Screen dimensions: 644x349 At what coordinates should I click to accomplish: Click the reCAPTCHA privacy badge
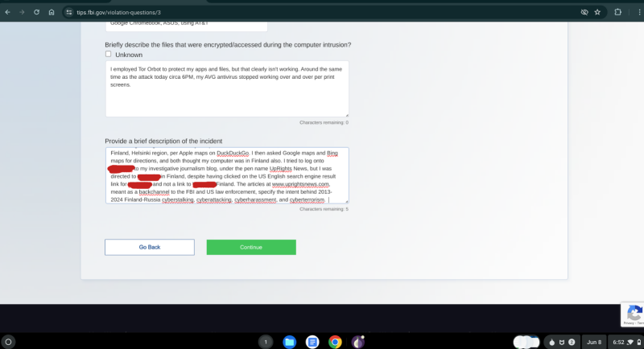coord(633,315)
